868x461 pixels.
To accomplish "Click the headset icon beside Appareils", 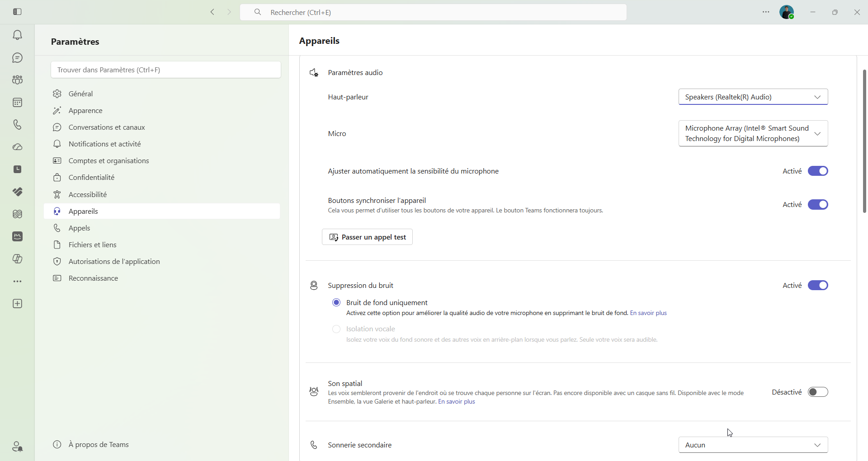I will [57, 211].
